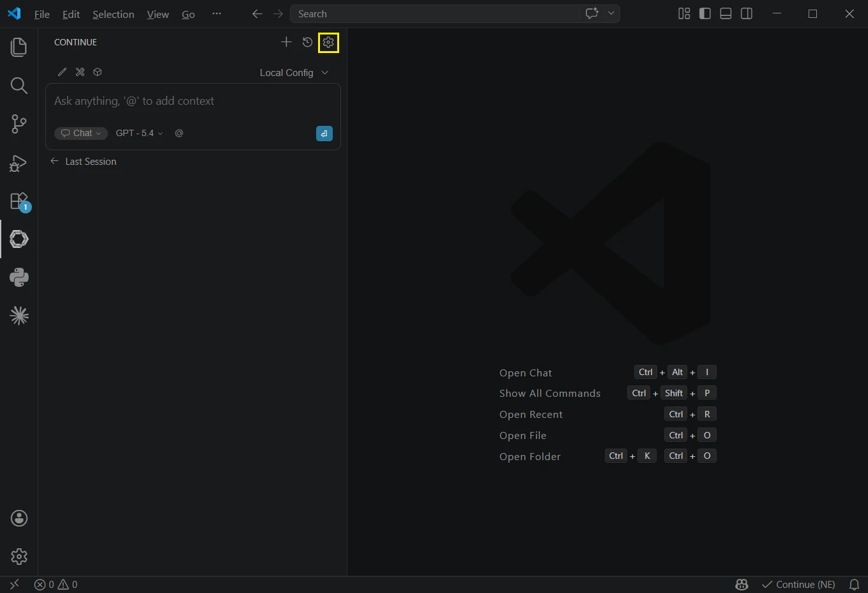Click the VS Code logo in the title bar

[14, 13]
